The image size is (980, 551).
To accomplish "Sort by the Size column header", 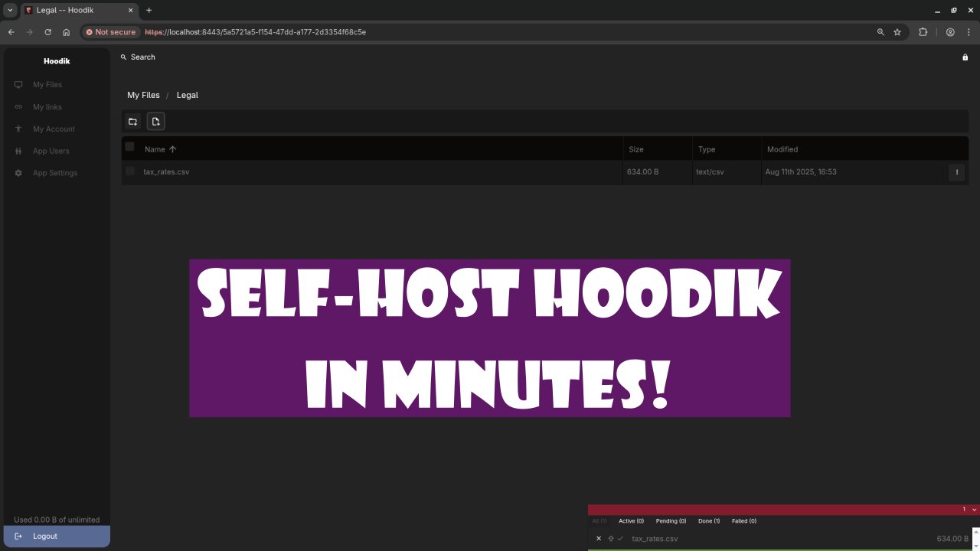I will pyautogui.click(x=635, y=149).
